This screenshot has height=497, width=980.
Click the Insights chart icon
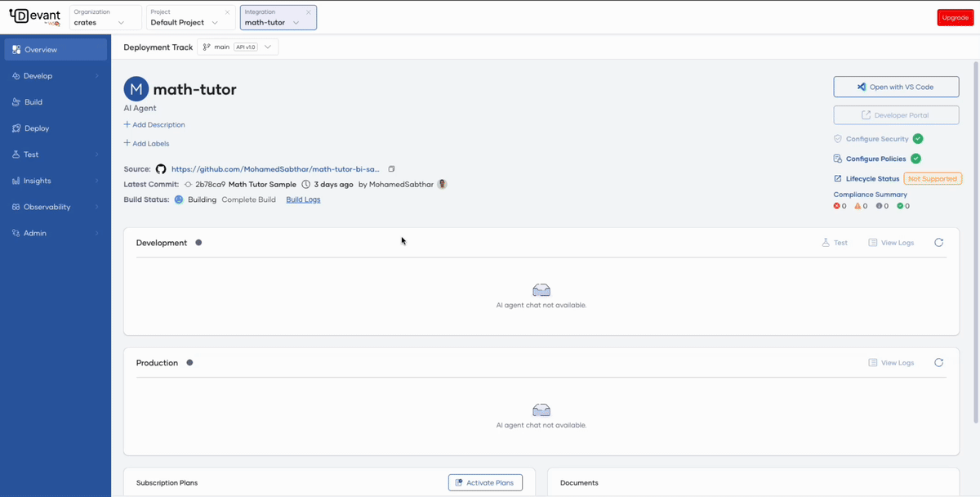pyautogui.click(x=16, y=181)
